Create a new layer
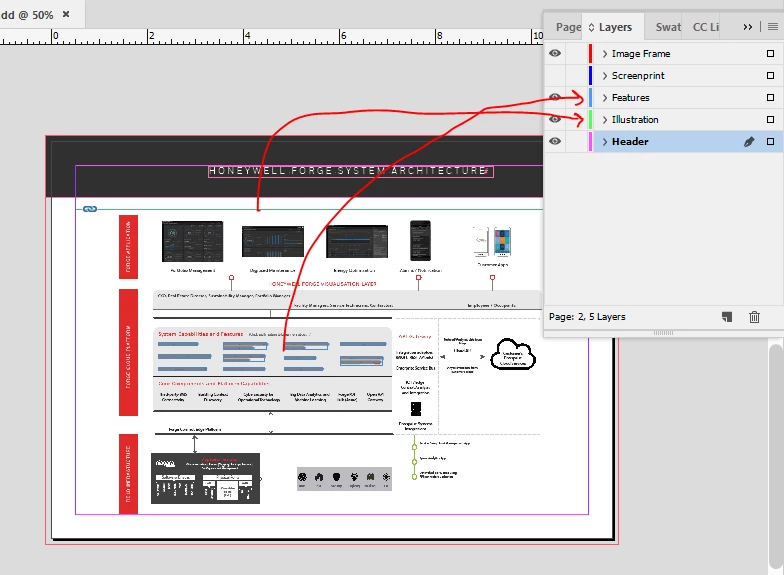 coord(727,317)
